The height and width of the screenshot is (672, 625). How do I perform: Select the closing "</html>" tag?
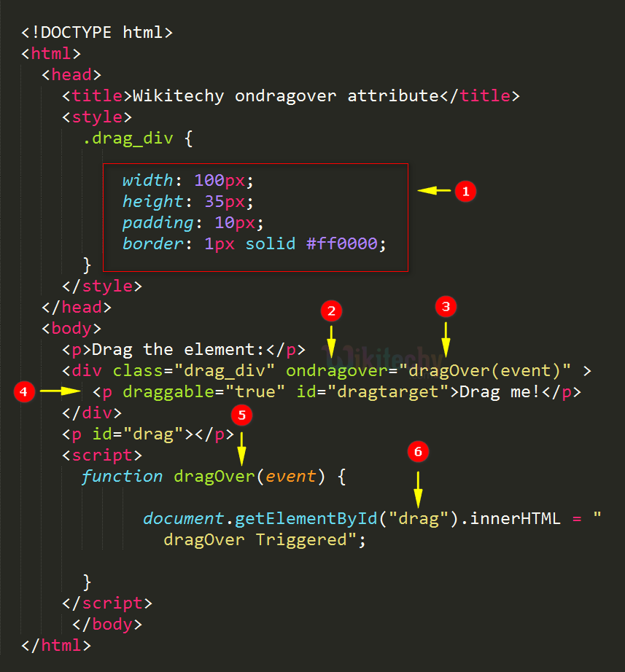coord(56,646)
